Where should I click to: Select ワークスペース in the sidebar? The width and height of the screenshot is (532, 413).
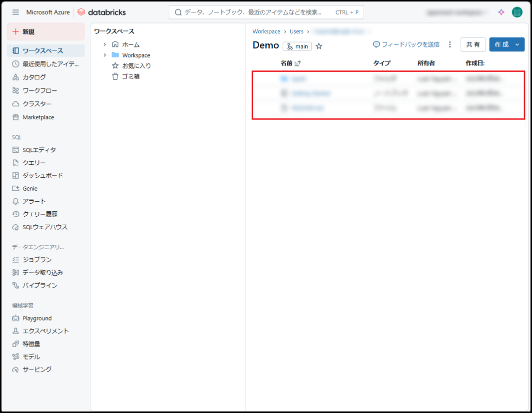coord(46,50)
